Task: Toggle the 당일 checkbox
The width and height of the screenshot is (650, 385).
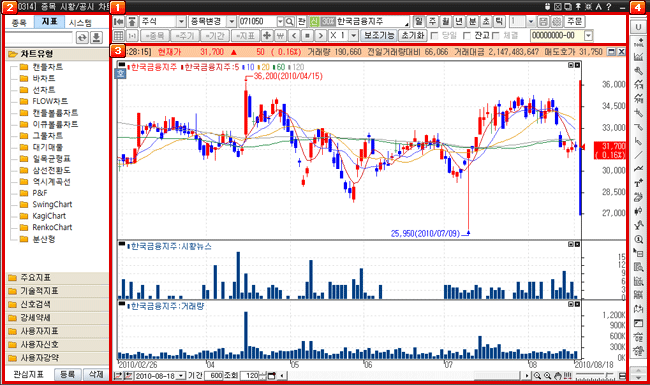Action: coord(434,36)
